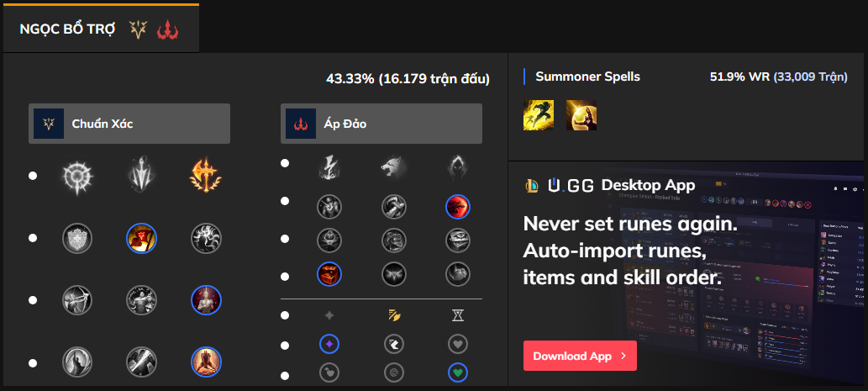Expand the Chuẩn Xác rune tree header
This screenshot has height=391, width=868.
coord(129,124)
